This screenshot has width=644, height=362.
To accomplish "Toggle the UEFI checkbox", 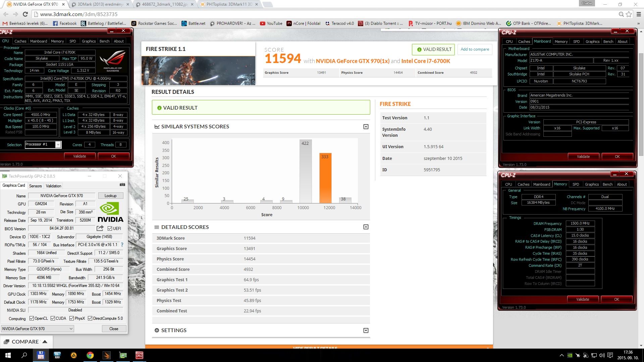I will 110,229.
